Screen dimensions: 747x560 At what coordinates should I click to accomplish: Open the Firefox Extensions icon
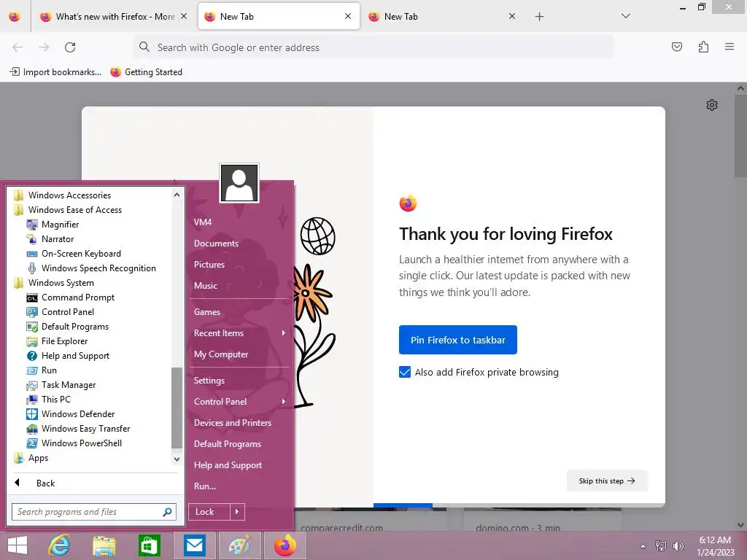(x=703, y=47)
